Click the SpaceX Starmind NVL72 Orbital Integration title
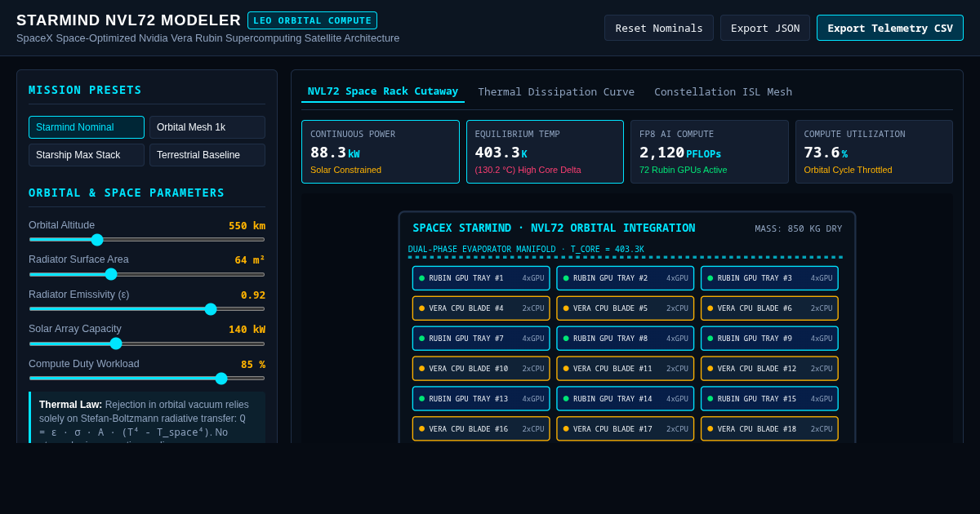 click(x=554, y=228)
